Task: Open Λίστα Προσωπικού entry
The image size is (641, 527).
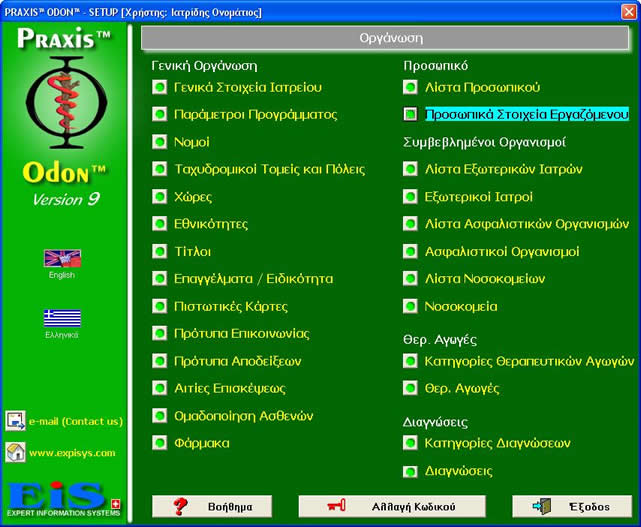Action: [x=482, y=87]
